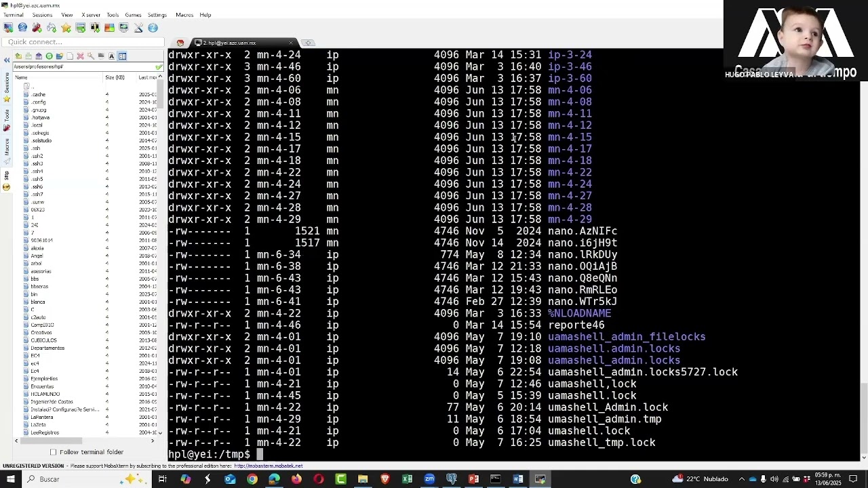Viewport: 868px width, 488px height.
Task: Create a new file in SFTP browser
Action: (70, 56)
